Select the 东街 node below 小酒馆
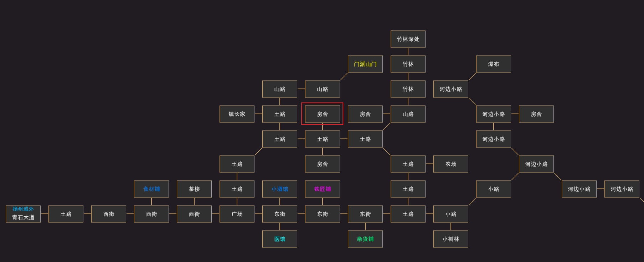Screen dimensions: 644x262 (279, 214)
